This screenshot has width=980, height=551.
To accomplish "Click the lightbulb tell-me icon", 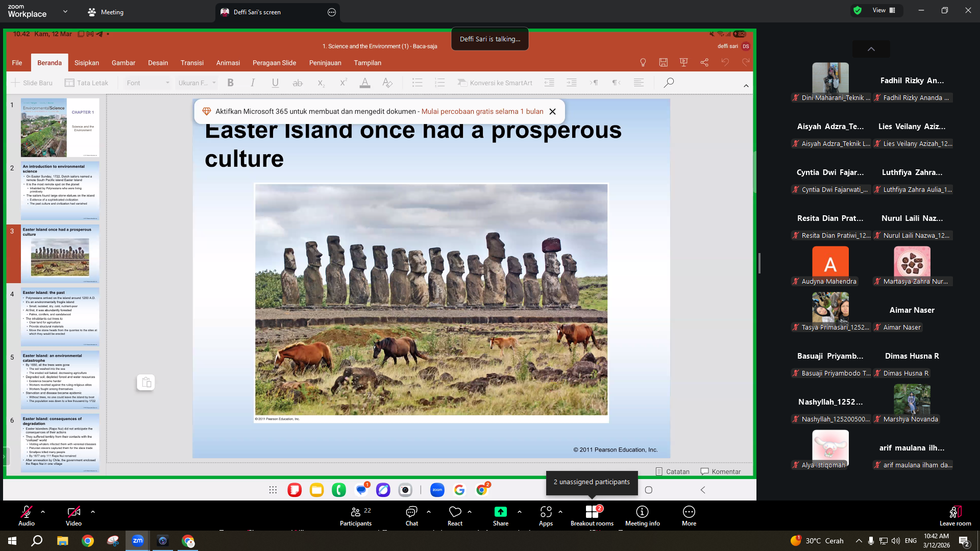I will point(643,62).
